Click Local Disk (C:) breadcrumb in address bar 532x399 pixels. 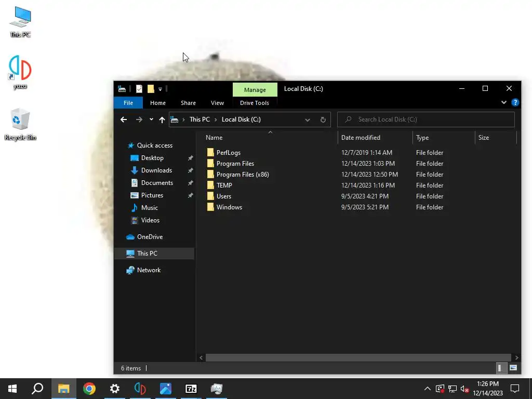241,119
